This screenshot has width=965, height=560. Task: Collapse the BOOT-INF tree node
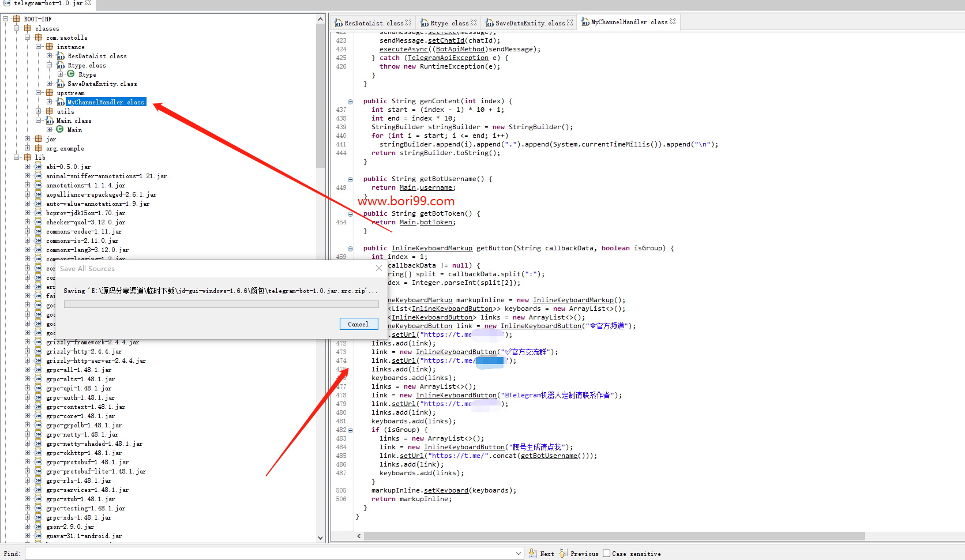click(x=6, y=19)
